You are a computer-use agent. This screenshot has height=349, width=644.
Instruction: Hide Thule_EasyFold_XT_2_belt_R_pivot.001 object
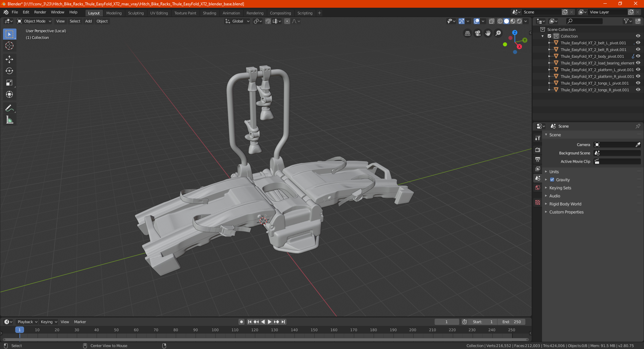(638, 50)
